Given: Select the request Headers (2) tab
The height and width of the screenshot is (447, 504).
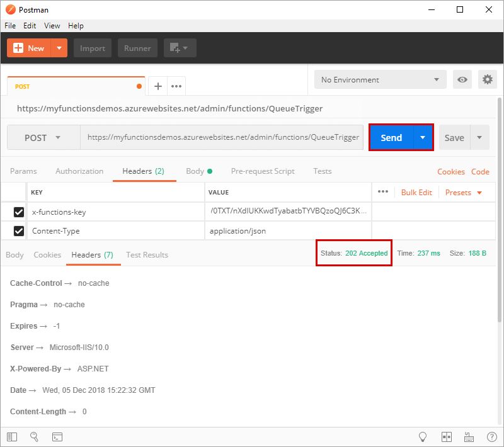Looking at the screenshot, I should pos(144,171).
